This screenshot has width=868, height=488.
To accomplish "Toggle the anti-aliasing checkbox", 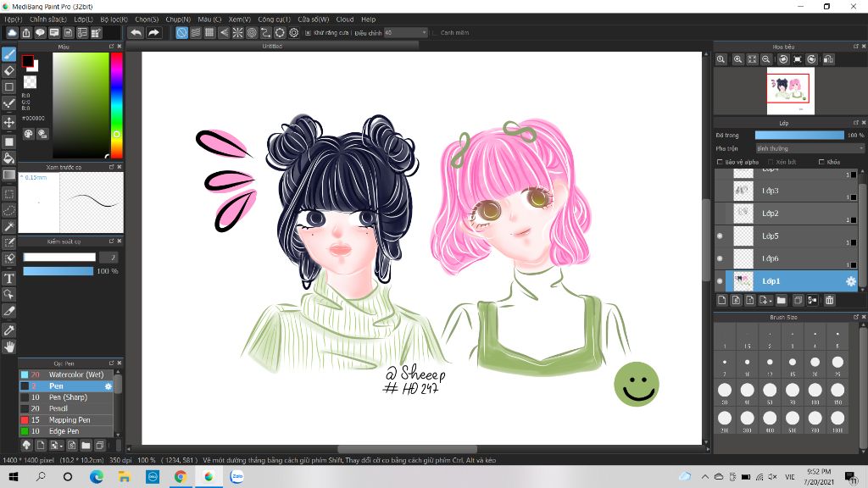I will pos(308,33).
